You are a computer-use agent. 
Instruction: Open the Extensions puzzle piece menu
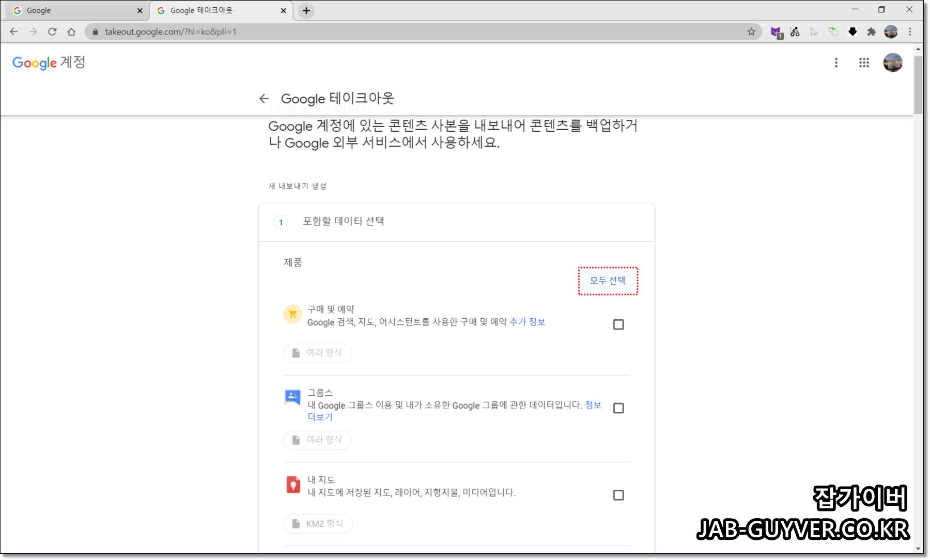(x=872, y=32)
